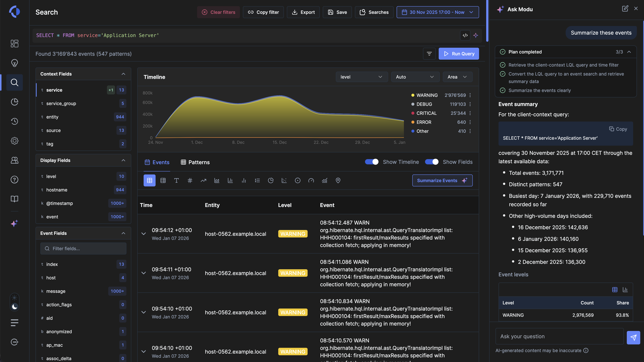Collapse the Context Fields section
The image size is (644, 362).
coord(123,74)
